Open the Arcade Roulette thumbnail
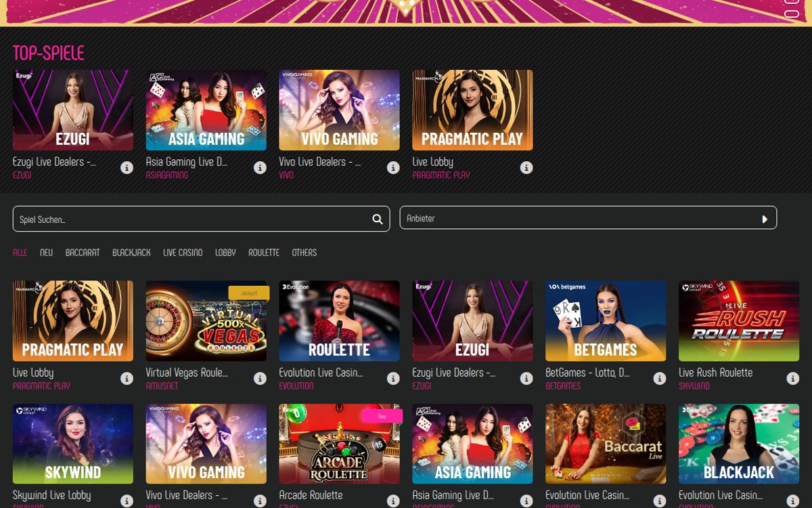812x508 pixels. coord(340,444)
